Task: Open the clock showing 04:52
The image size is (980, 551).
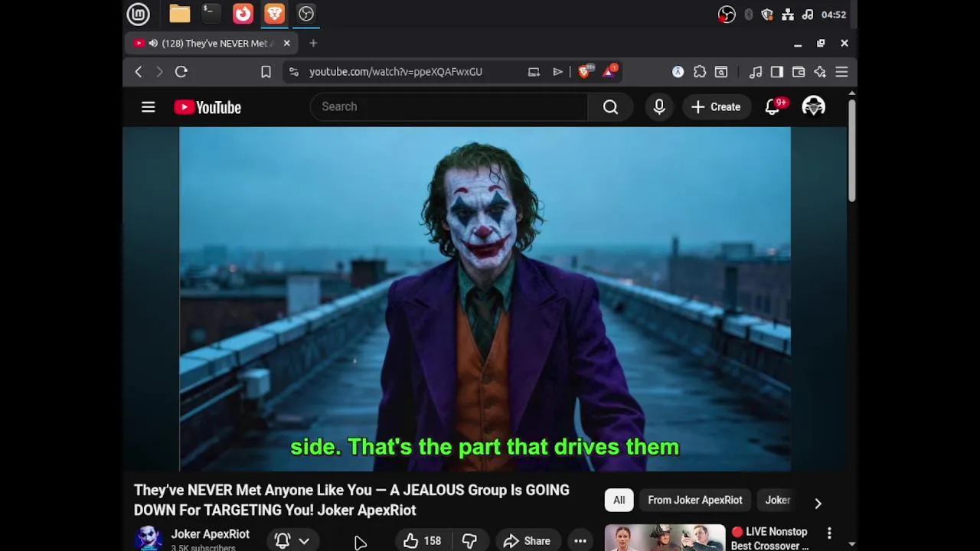Action: point(833,15)
